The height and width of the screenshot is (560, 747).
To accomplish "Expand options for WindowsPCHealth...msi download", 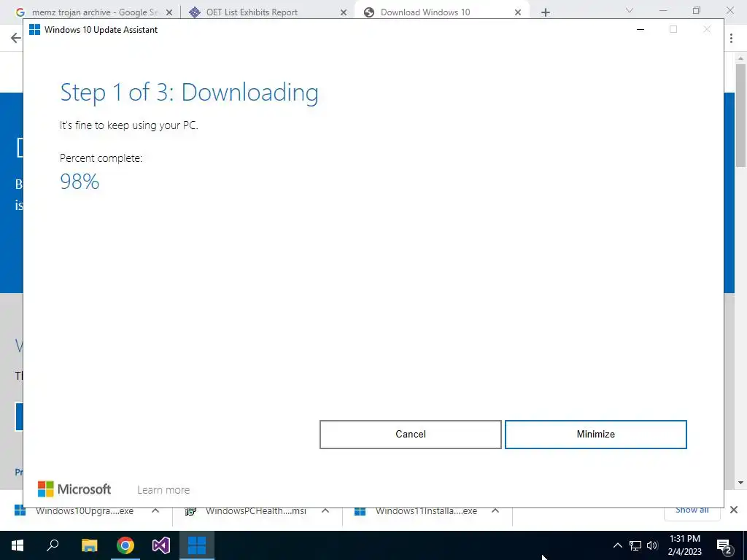I will pyautogui.click(x=325, y=511).
